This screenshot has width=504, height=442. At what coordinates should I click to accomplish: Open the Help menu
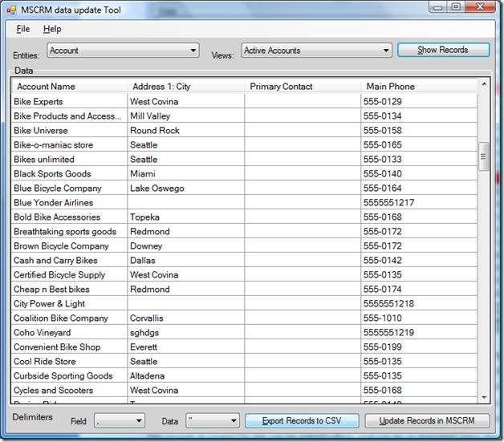point(52,29)
